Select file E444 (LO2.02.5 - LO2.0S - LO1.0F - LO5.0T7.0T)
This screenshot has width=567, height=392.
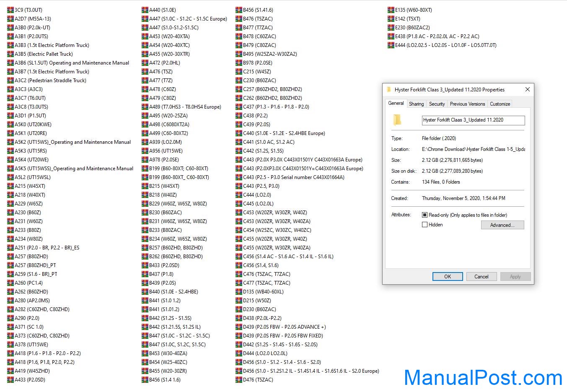(x=442, y=45)
